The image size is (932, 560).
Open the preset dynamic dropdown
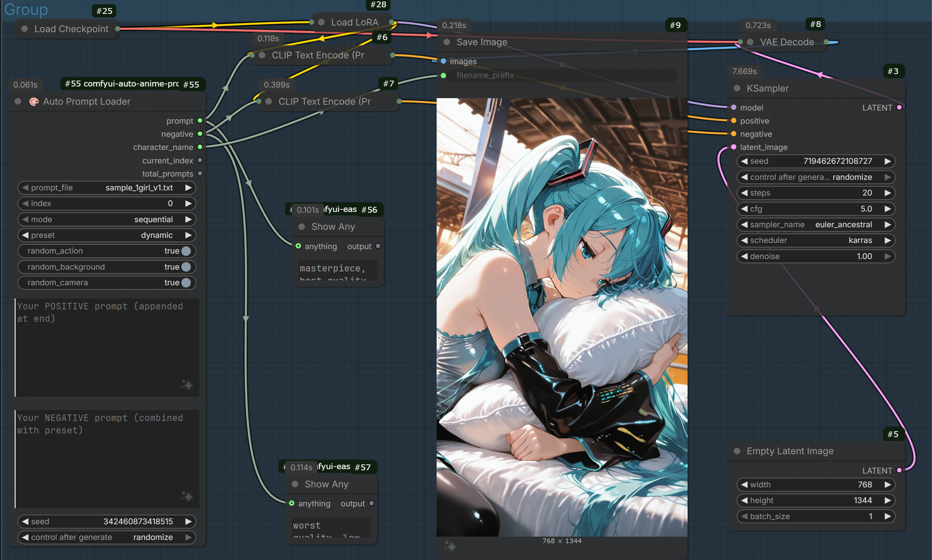tap(107, 235)
